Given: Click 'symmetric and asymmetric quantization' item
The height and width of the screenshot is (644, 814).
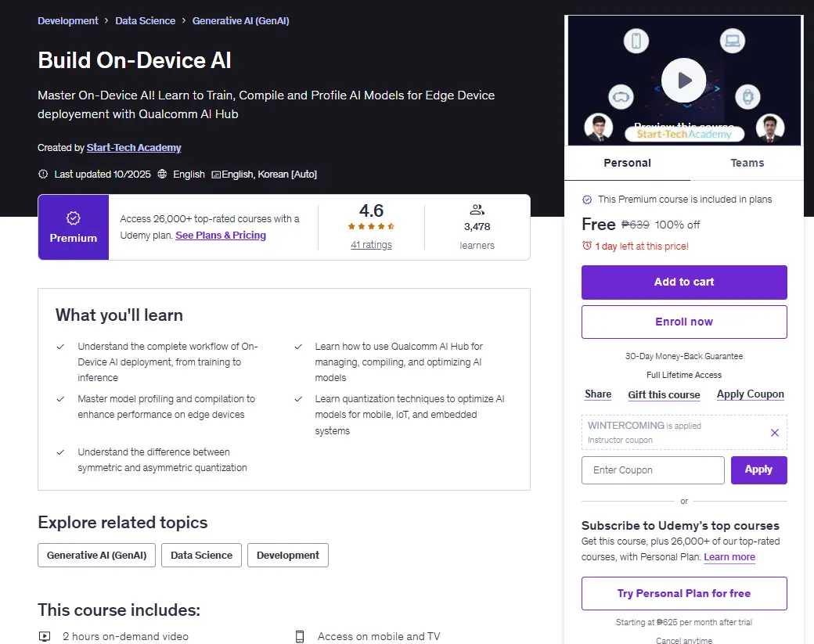Looking at the screenshot, I should 163,460.
